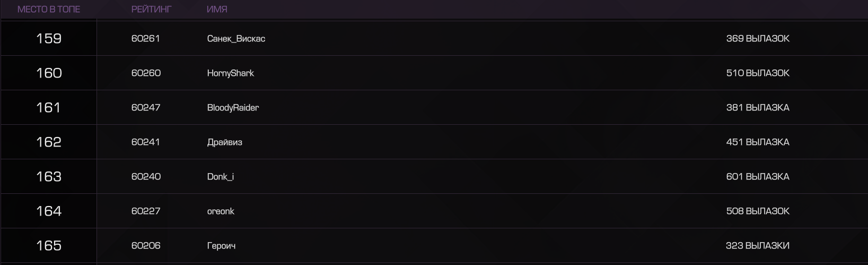Select rating value 60247
This screenshot has width=868, height=265.
pos(146,107)
